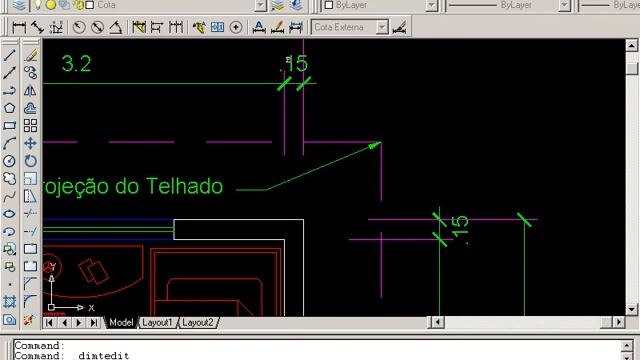Click the horizontal scrollbar left arrow
Screen dimensions: 640x360
coord(438,322)
